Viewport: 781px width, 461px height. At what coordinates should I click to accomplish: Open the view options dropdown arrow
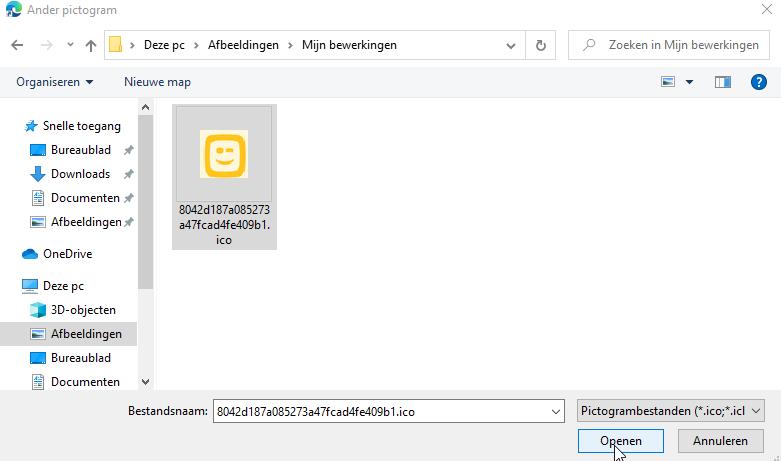pyautogui.click(x=689, y=82)
